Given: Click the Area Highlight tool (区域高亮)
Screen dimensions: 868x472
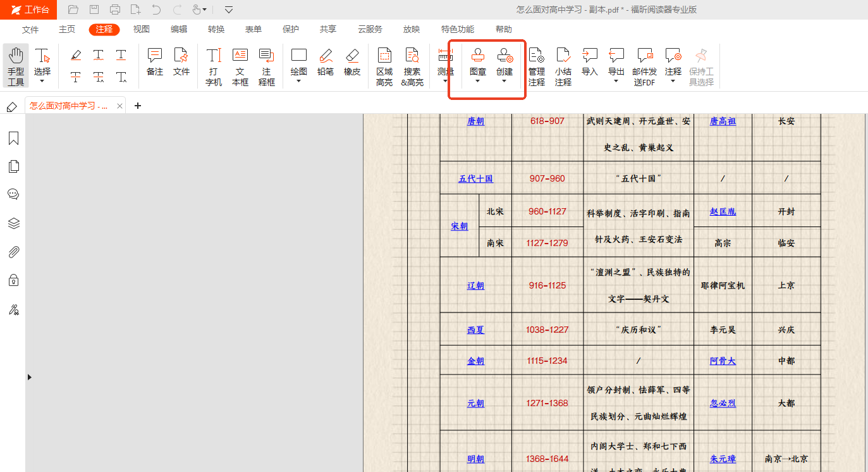Looking at the screenshot, I should [x=384, y=66].
